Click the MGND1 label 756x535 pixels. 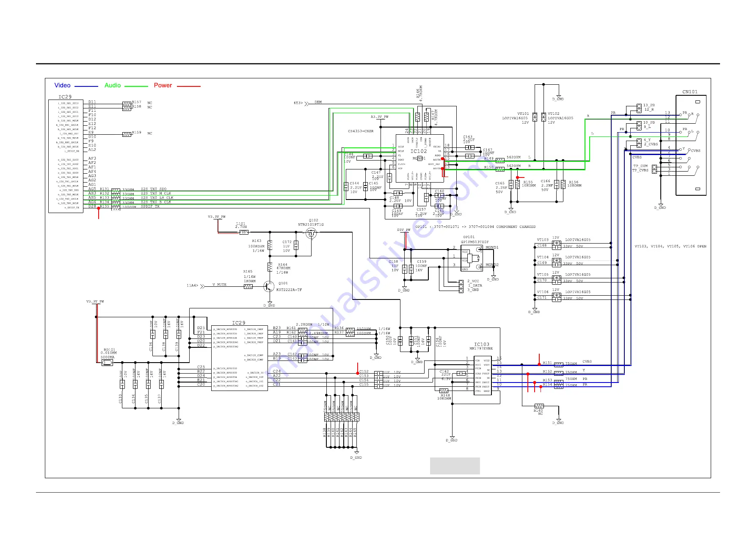(x=492, y=247)
